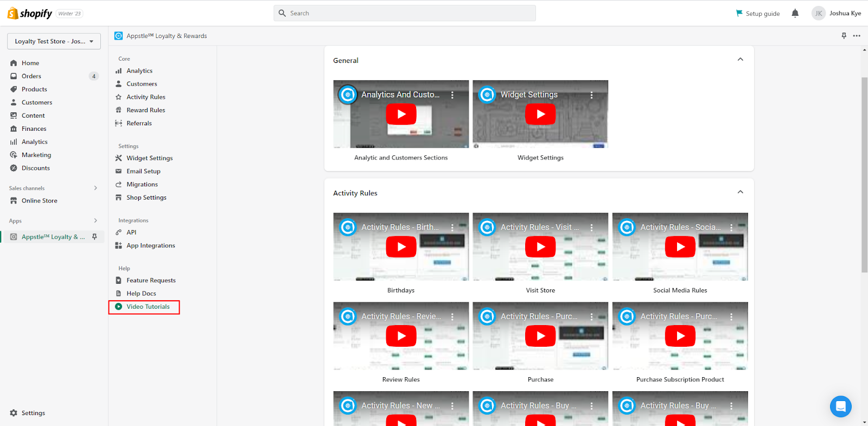
Task: Click the top Search field
Action: [404, 13]
